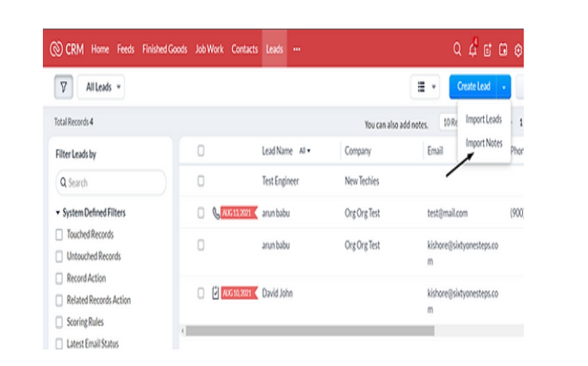This screenshot has height=366, width=588.
Task: Enable Latest Email Status filter
Action: (59, 344)
